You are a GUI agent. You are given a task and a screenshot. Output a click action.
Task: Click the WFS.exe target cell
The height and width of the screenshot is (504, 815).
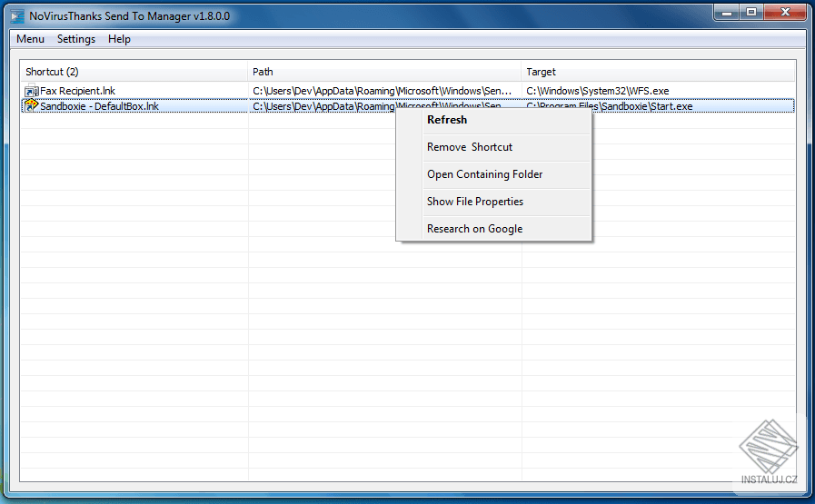point(597,91)
